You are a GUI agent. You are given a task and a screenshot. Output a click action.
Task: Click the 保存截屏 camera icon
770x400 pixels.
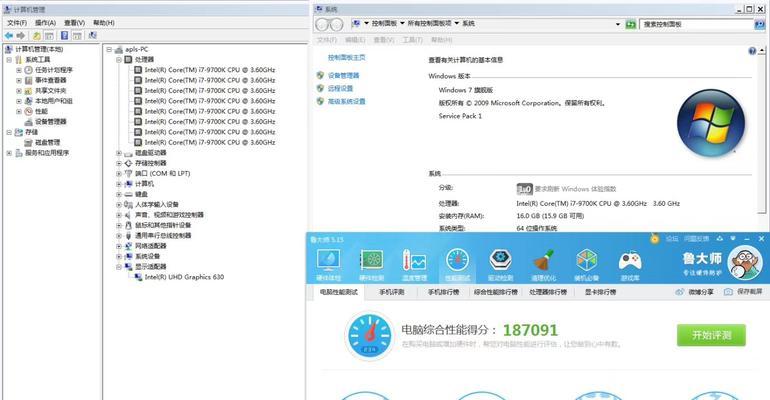728,292
